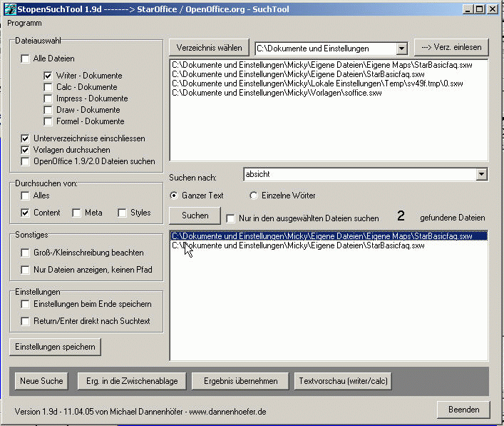This screenshot has width=504, height=426.
Task: Select highlighted Eigene Maps\StarBasicfaq.sxw search result
Action: click(329, 236)
